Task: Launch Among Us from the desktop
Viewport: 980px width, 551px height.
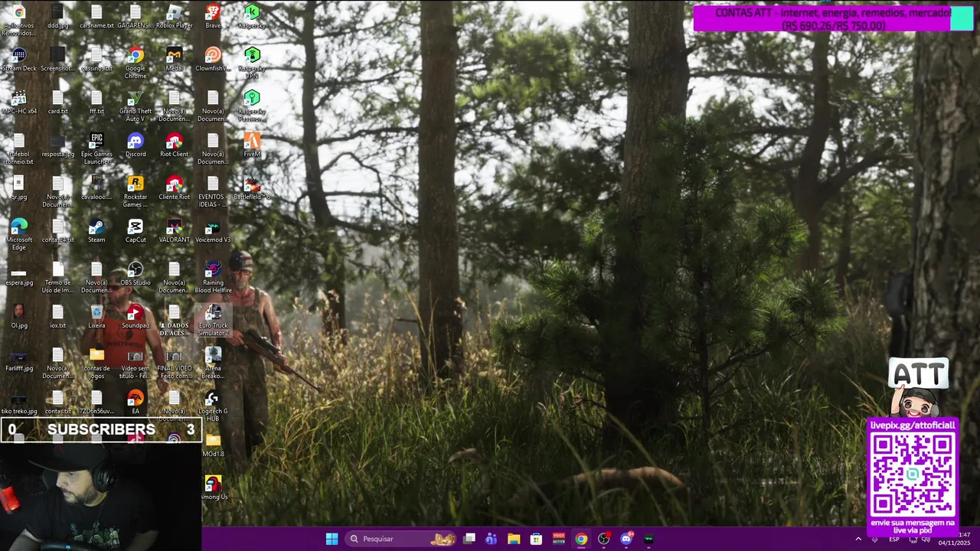Action: (214, 488)
